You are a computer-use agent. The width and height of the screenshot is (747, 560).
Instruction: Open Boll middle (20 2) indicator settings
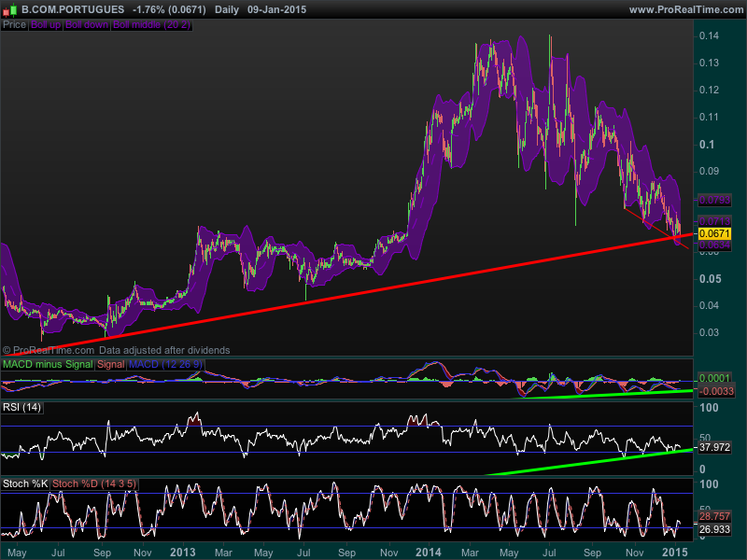pyautogui.click(x=150, y=24)
